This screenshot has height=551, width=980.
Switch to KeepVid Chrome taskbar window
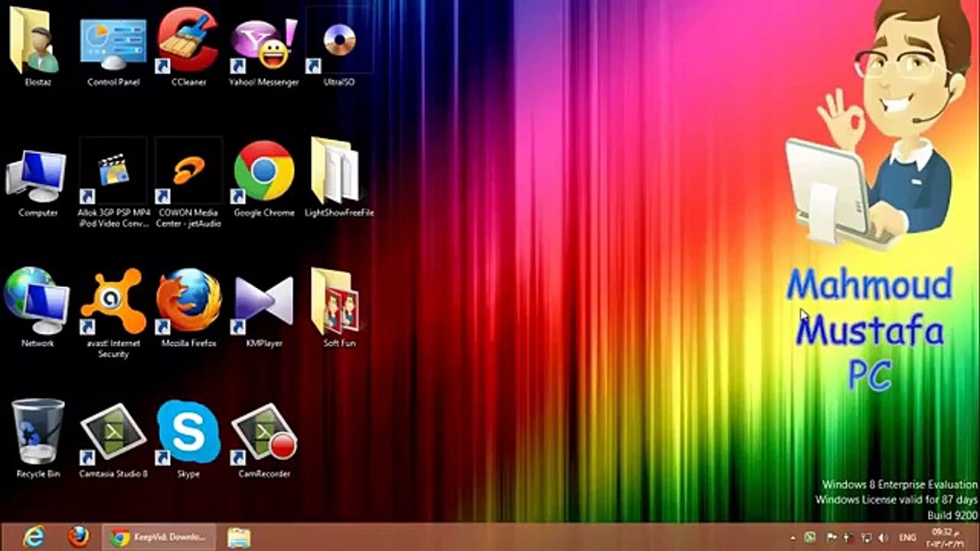(x=159, y=538)
